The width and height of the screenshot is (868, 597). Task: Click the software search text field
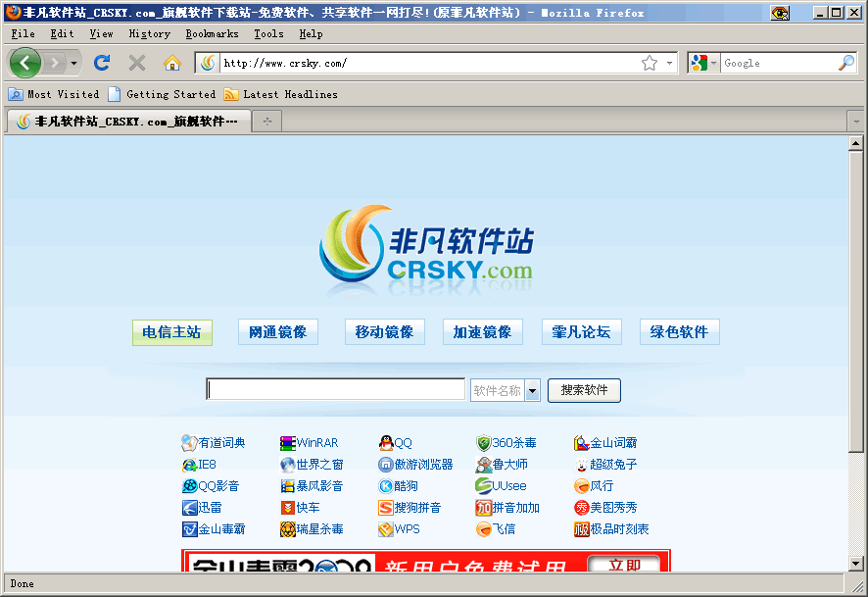(335, 389)
